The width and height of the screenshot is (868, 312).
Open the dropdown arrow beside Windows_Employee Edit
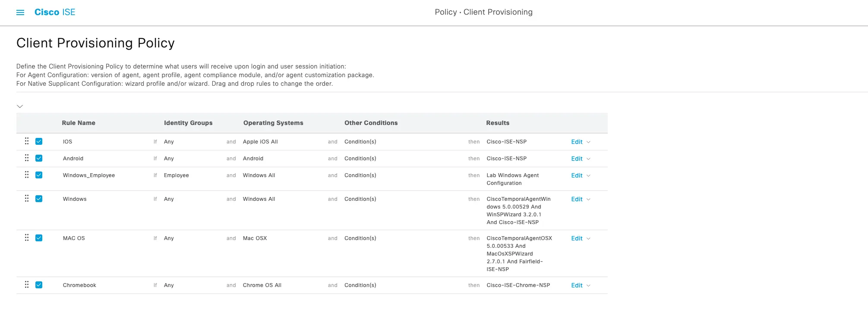(588, 176)
